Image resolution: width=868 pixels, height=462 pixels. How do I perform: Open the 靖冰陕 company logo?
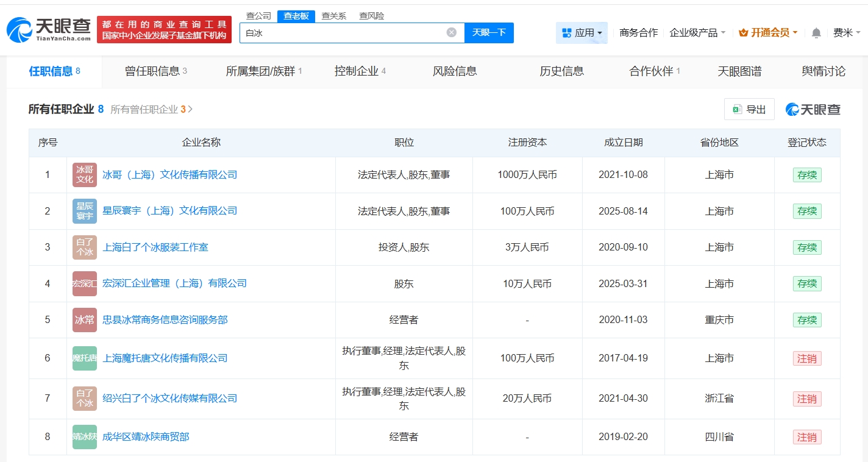[x=85, y=437]
